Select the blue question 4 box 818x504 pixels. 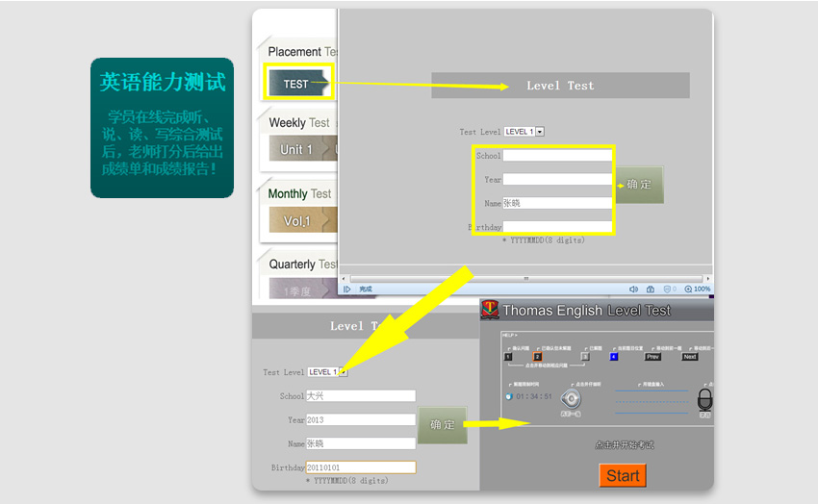[x=614, y=357]
